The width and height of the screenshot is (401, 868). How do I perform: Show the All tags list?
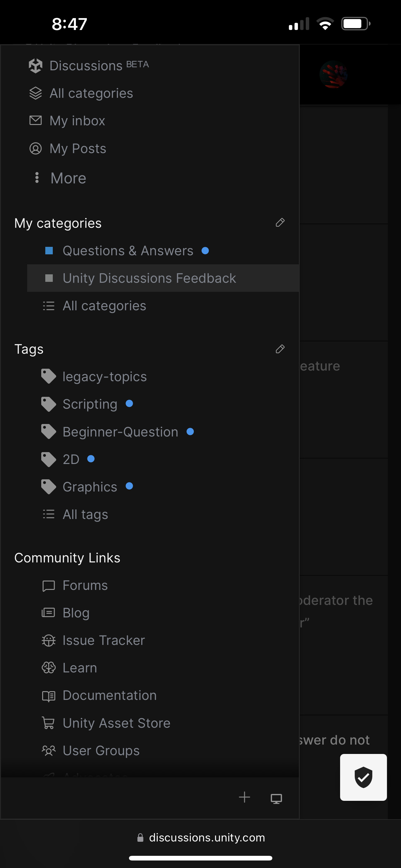pos(85,515)
